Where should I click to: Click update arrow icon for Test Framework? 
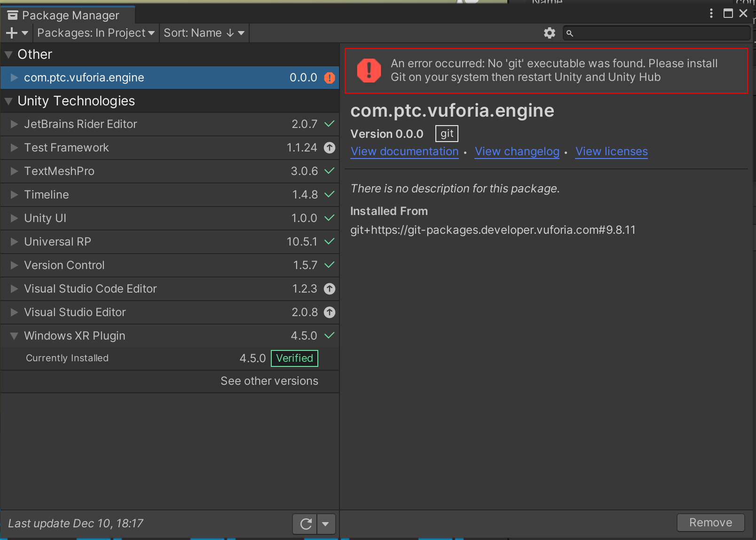click(330, 148)
